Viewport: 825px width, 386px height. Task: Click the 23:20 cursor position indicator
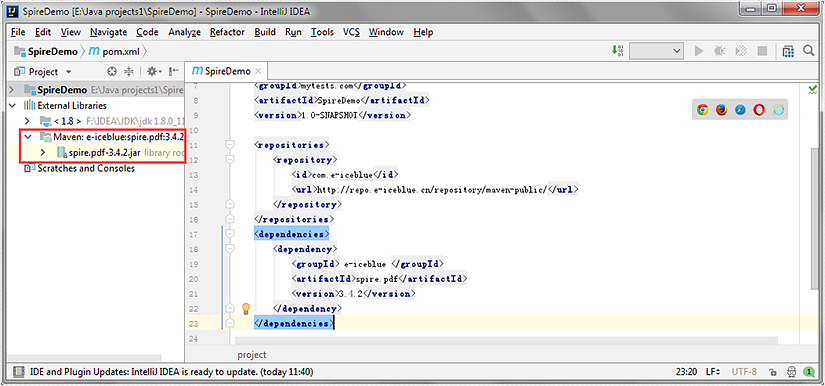click(x=687, y=372)
